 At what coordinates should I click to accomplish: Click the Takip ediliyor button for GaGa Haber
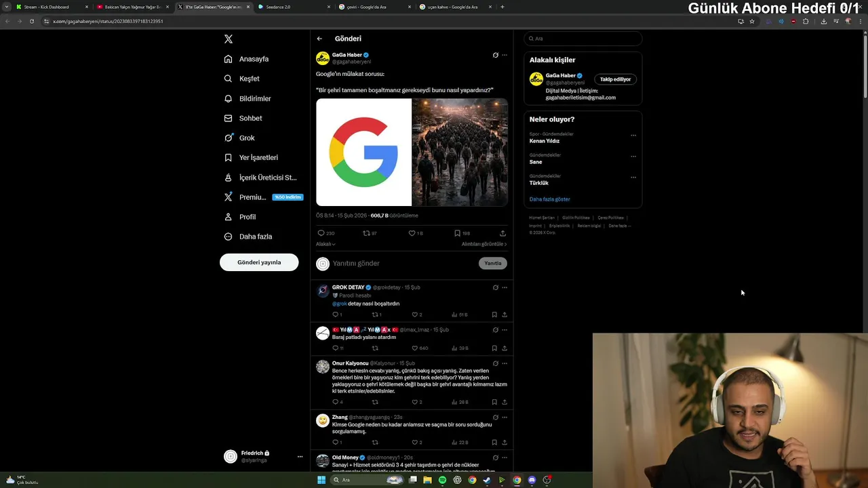tap(615, 79)
